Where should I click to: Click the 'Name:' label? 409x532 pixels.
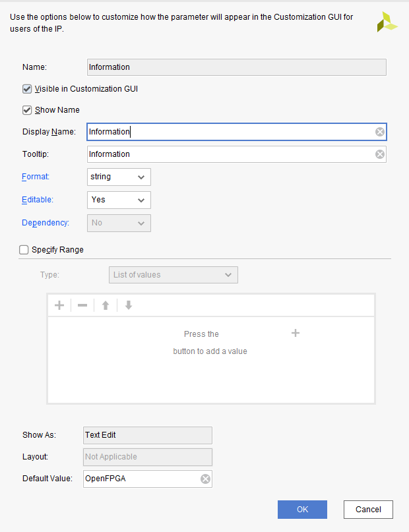(34, 67)
